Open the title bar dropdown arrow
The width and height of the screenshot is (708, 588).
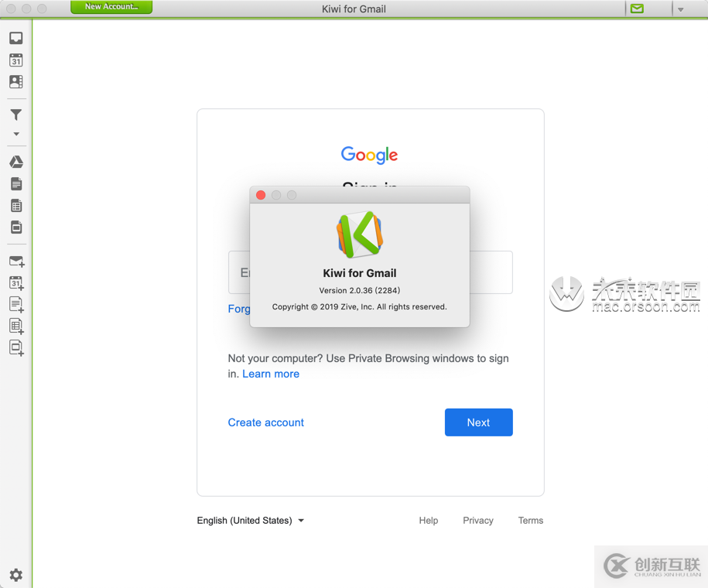680,9
